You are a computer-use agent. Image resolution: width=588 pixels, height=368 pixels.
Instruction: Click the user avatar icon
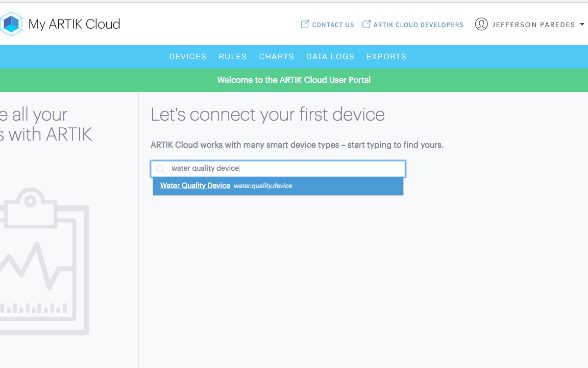pos(481,25)
